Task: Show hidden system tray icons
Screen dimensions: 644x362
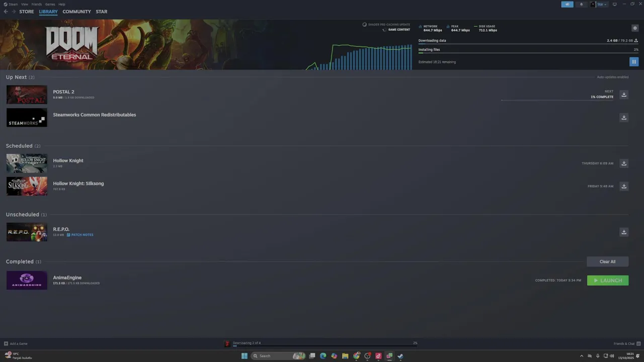Action: (x=582, y=356)
